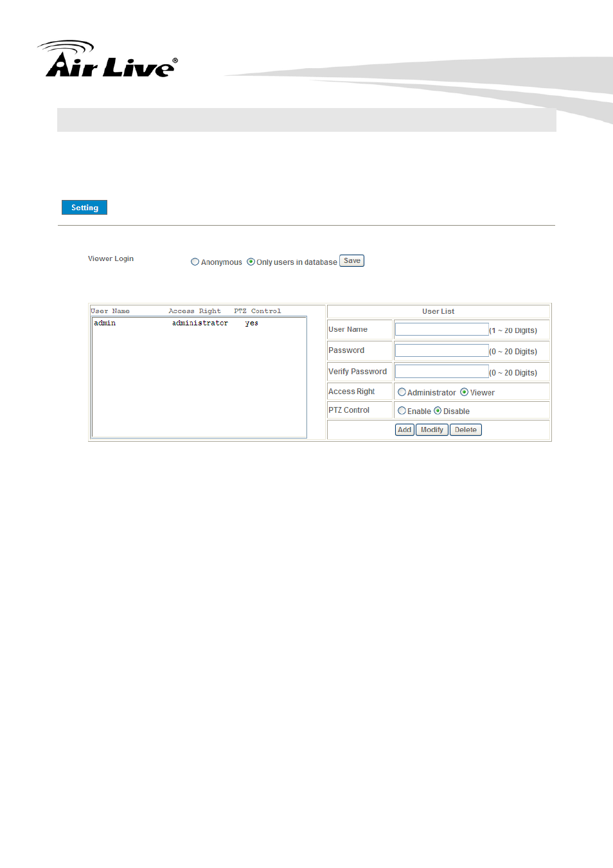The width and height of the screenshot is (613, 868).
Task: Select the admin row in user list
Action: pyautogui.click(x=199, y=323)
